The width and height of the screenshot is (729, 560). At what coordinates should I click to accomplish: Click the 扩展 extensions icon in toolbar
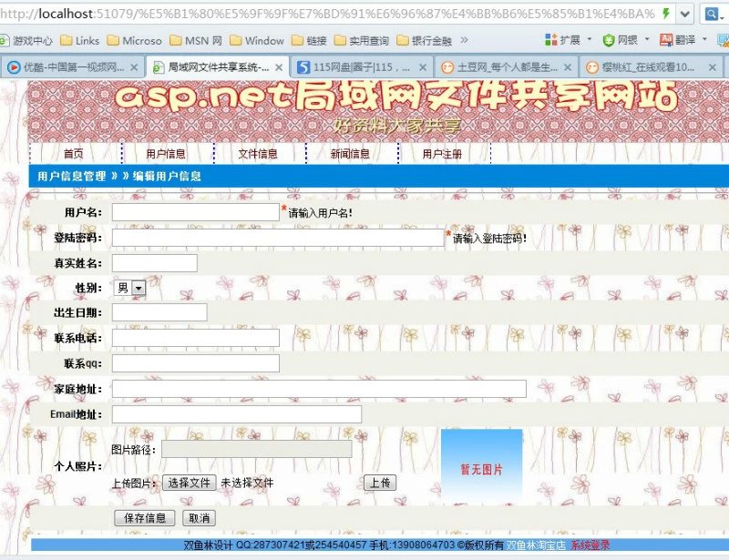pyautogui.click(x=551, y=40)
